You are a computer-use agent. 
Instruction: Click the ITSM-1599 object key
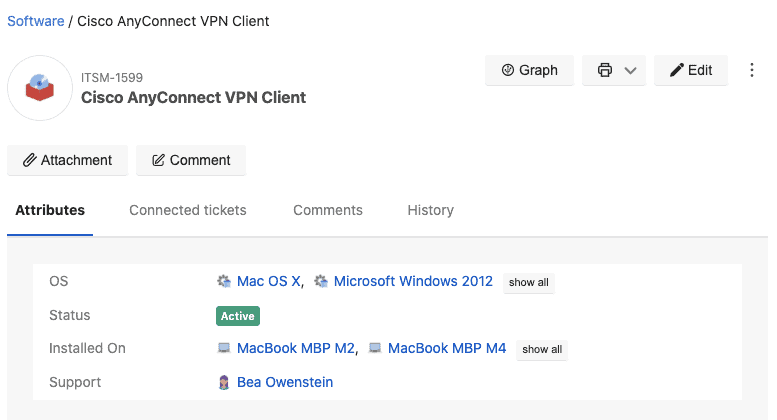112,78
